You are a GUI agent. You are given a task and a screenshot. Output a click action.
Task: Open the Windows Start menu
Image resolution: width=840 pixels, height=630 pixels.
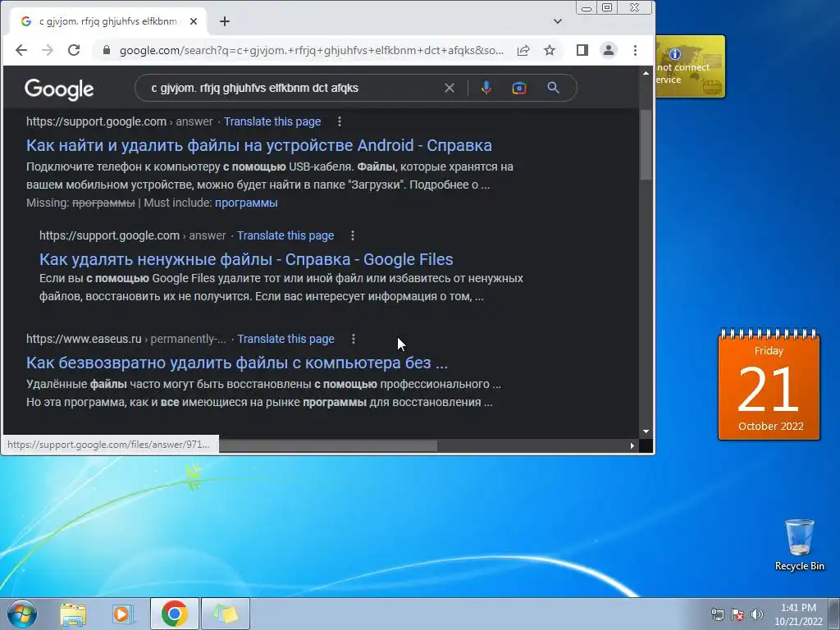click(22, 614)
